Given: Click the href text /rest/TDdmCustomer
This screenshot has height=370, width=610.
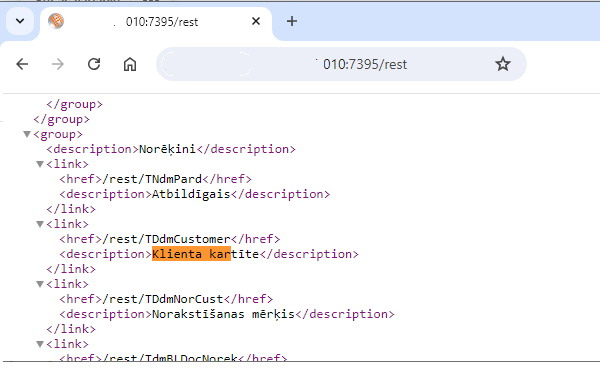Looking at the screenshot, I should (x=167, y=239).
